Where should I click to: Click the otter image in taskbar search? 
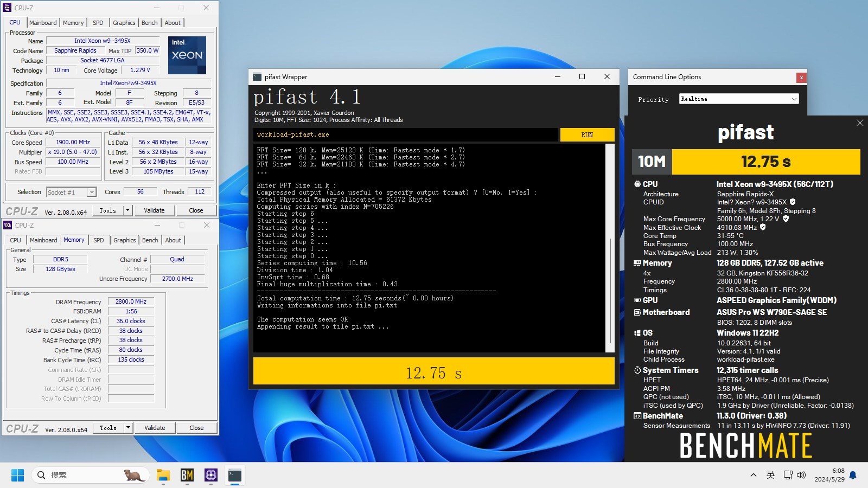pos(133,476)
